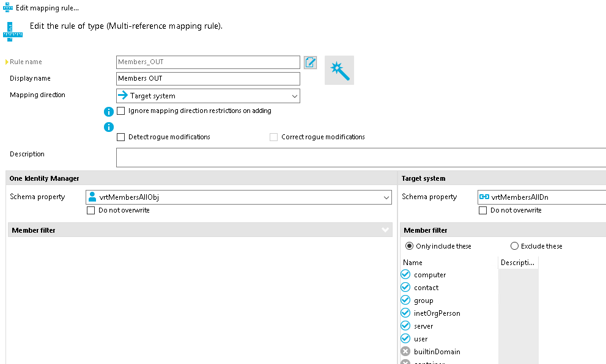This screenshot has height=364, width=606.
Task: Click the pencil edit icon beside Rule name
Action: [x=310, y=62]
